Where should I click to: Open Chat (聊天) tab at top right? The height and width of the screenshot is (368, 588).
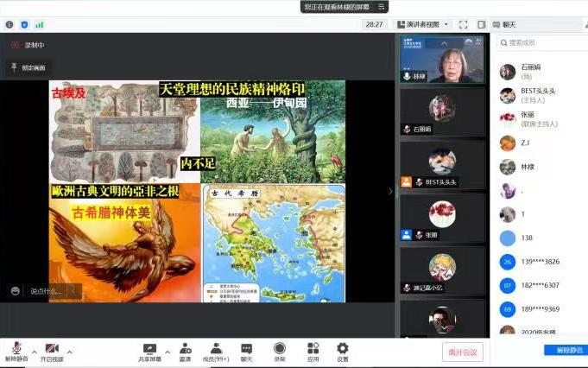(x=504, y=25)
